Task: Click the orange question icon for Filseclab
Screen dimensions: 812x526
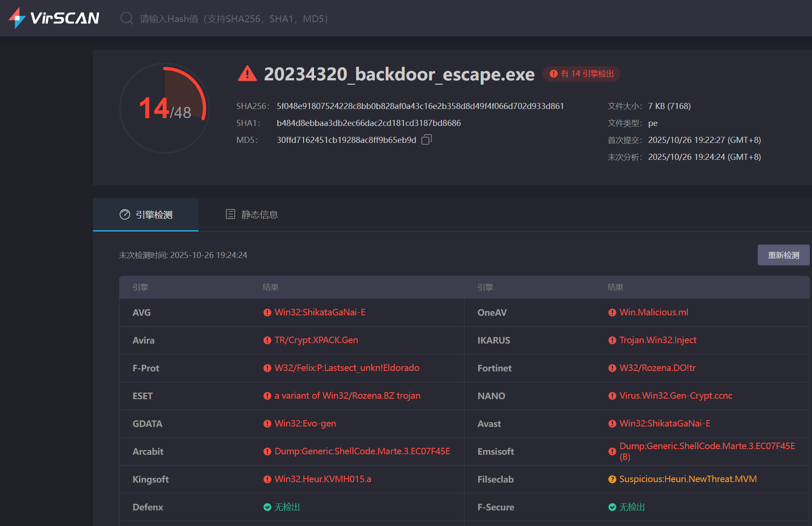Action: tap(612, 479)
